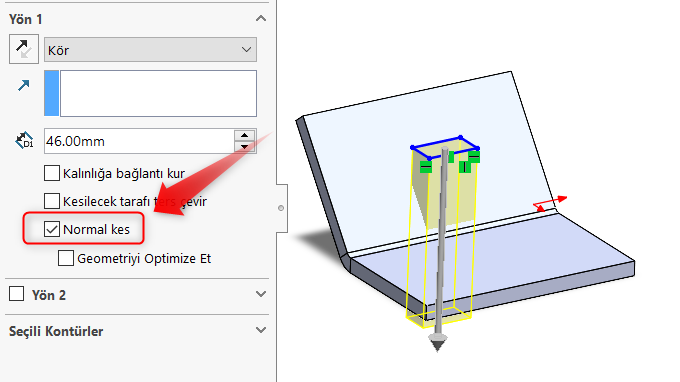Select the direction reference selection box
Viewport: 680px width, 382px height.
tap(150, 93)
